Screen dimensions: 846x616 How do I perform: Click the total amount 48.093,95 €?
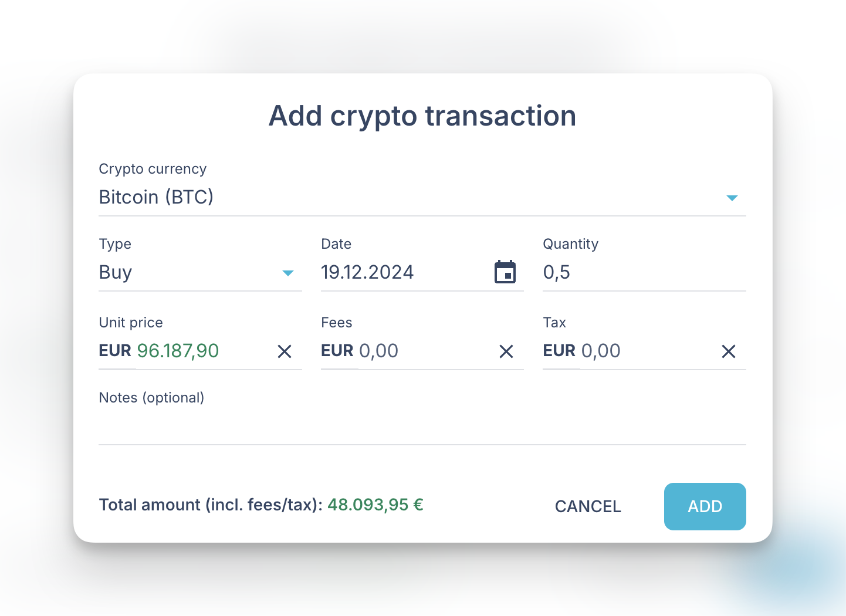(x=375, y=505)
